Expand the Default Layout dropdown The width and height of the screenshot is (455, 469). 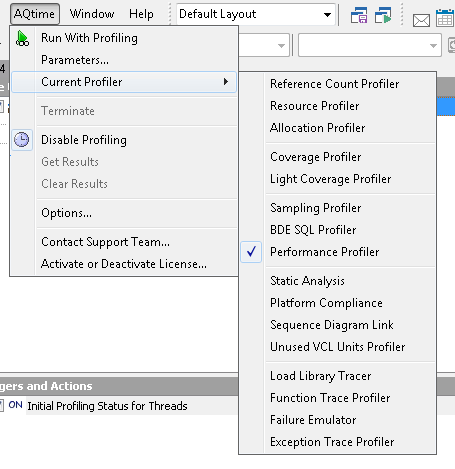[327, 14]
